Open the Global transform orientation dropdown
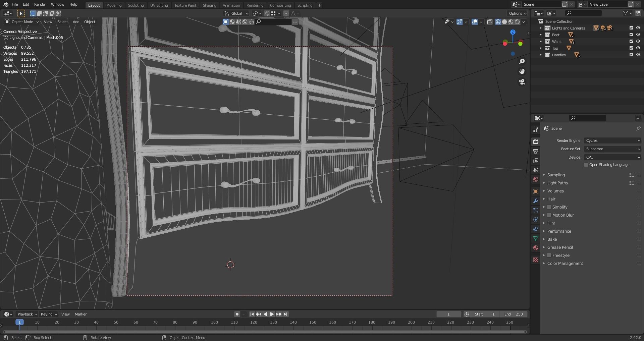This screenshot has width=644, height=341. coord(236,13)
